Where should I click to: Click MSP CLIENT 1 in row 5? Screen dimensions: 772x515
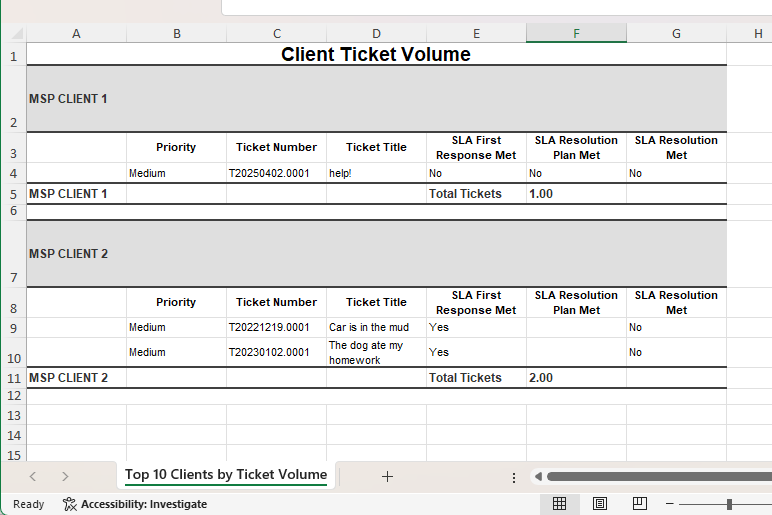(76, 193)
